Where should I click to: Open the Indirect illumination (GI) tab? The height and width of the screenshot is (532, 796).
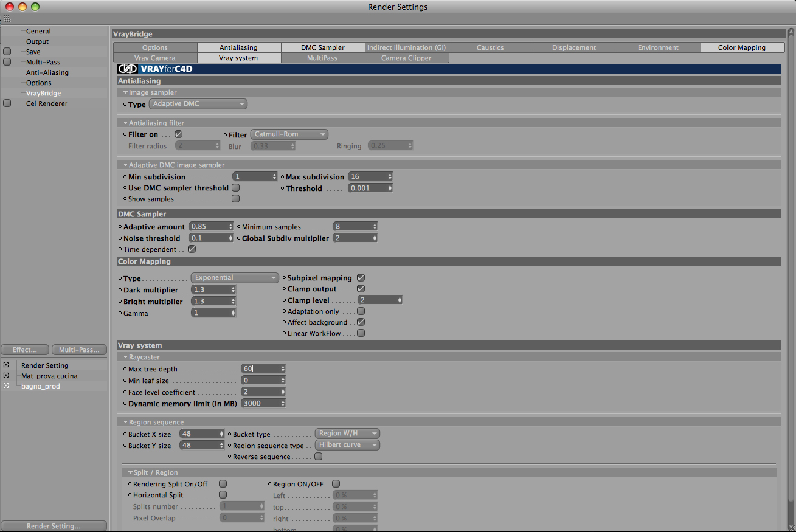point(407,47)
